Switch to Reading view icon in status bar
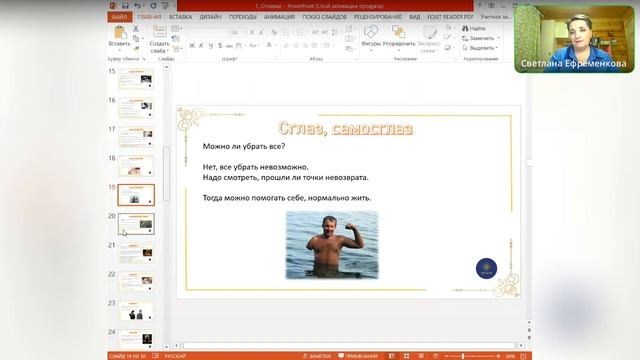 [x=421, y=356]
